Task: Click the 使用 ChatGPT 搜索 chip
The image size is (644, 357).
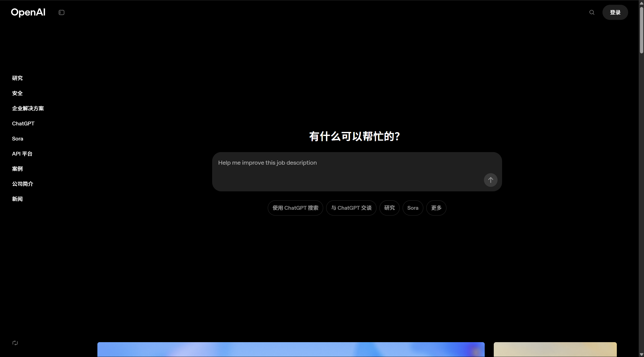Action: 295,208
